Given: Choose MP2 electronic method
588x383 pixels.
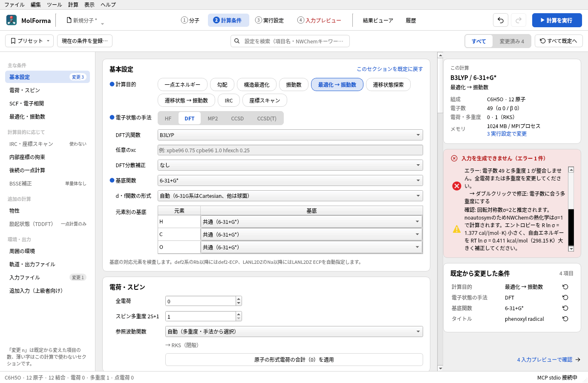Looking at the screenshot, I should point(213,118).
